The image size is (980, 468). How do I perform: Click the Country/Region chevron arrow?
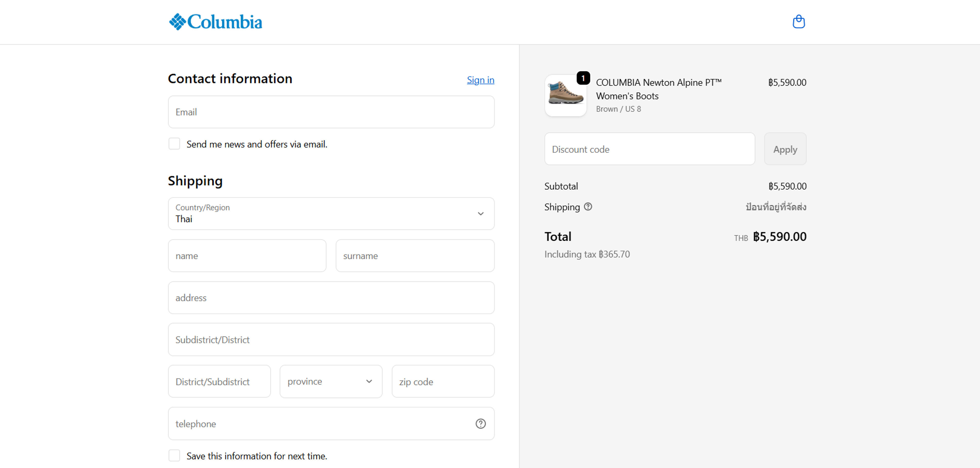tap(481, 214)
